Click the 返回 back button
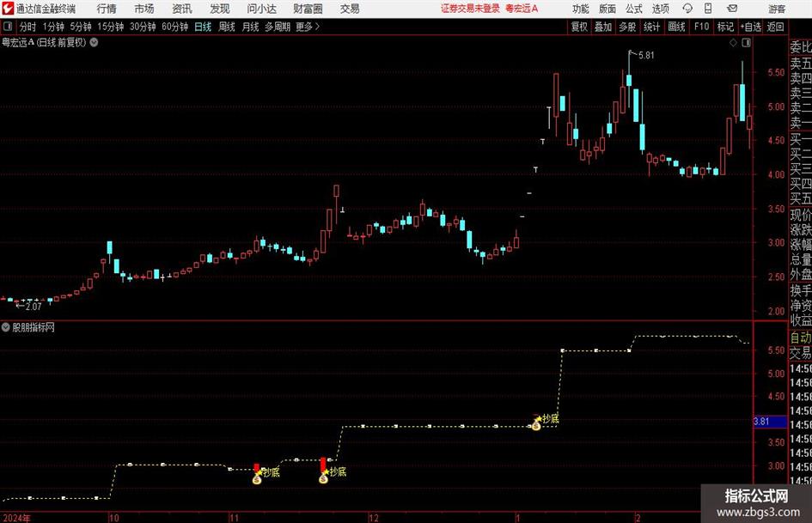Image resolution: width=812 pixels, height=523 pixels. tap(775, 27)
